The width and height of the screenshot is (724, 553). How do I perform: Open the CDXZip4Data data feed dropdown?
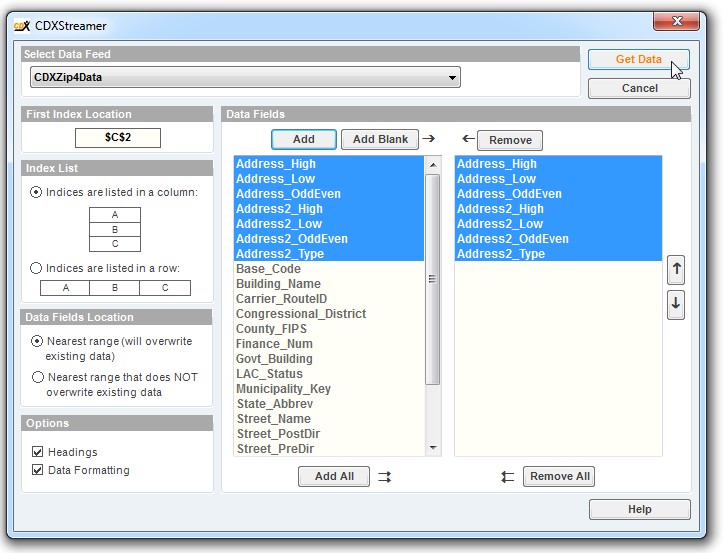453,77
